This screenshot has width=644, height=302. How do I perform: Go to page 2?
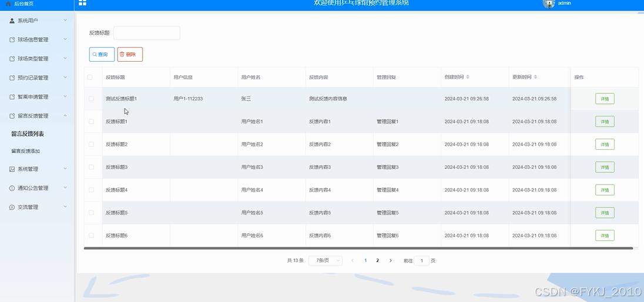(x=377, y=260)
